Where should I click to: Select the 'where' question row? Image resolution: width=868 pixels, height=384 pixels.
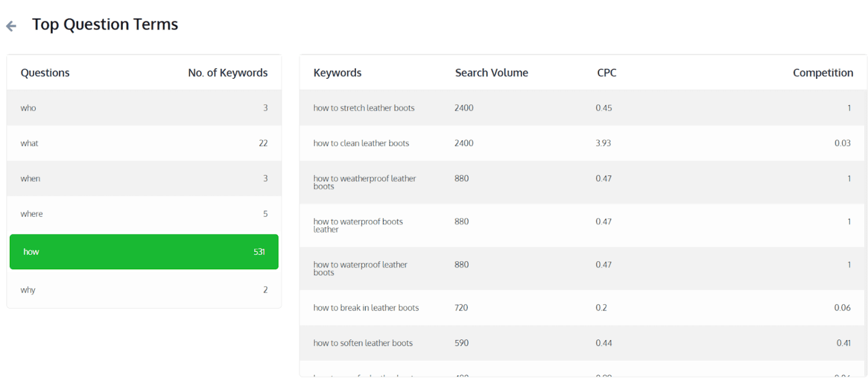pos(144,214)
